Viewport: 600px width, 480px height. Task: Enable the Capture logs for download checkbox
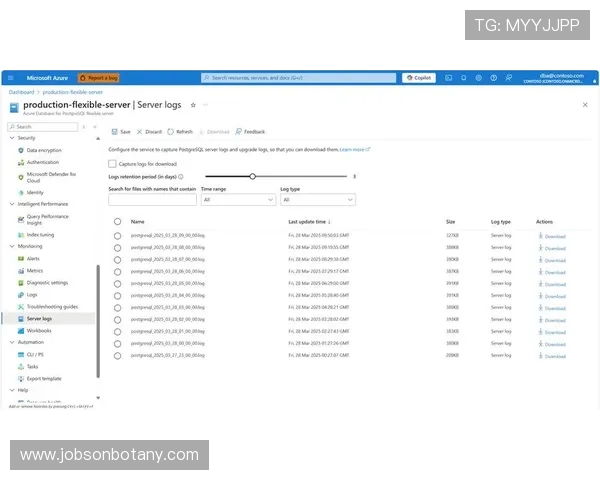click(112, 163)
